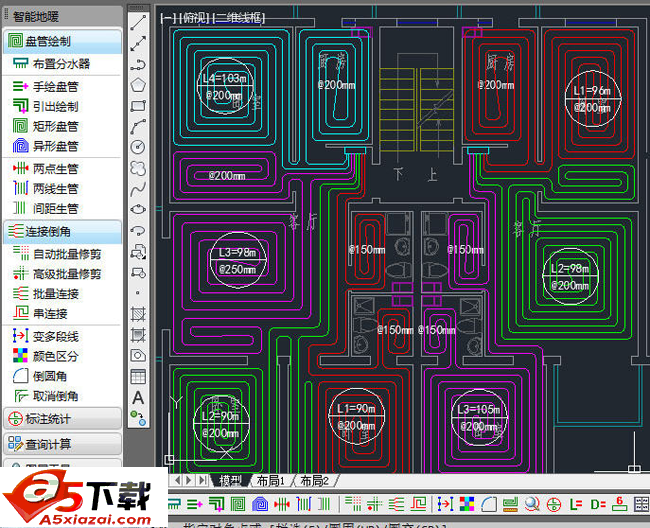Select 布置分水器 manifold placement tool
This screenshot has width=650, height=528.
coord(62,64)
